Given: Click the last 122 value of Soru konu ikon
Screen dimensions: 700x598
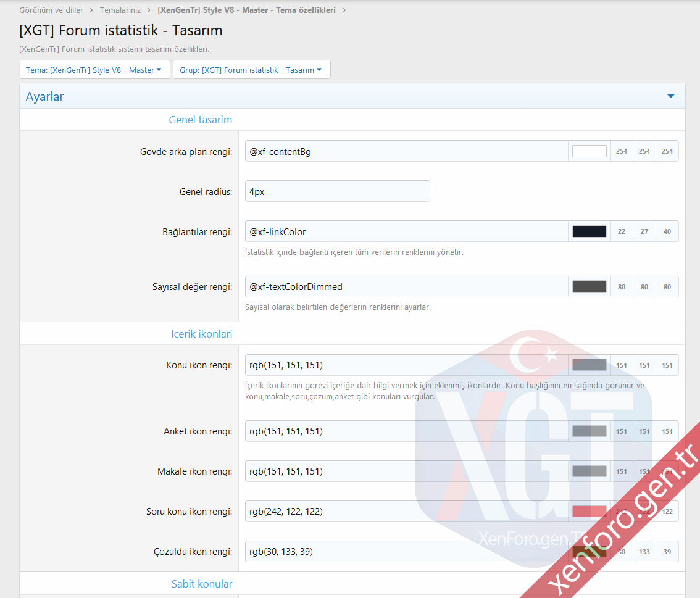Looking at the screenshot, I should (667, 512).
